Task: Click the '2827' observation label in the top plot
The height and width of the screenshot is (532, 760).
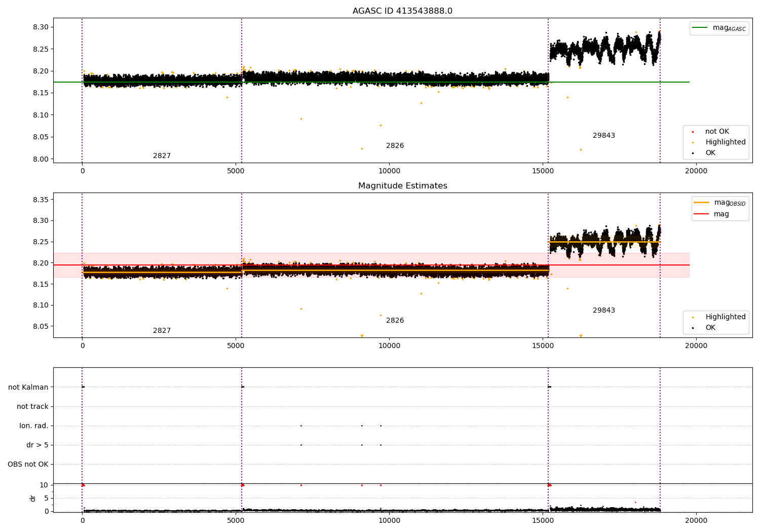Action: [162, 156]
